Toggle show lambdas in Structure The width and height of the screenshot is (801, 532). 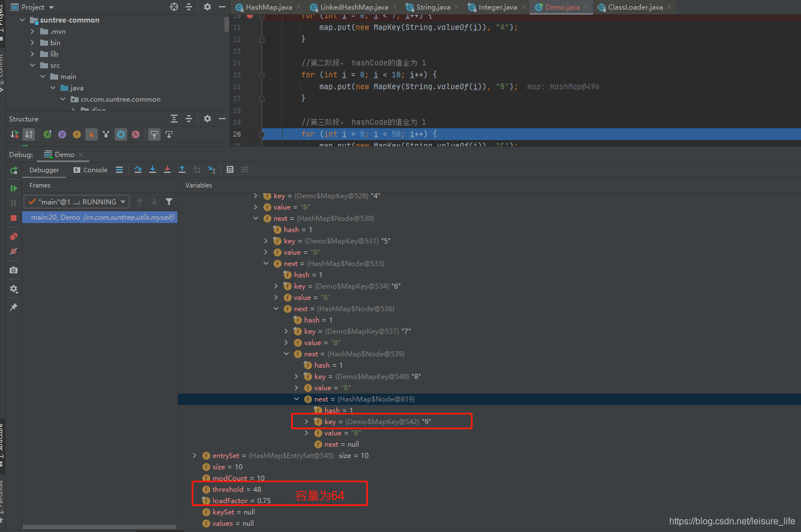136,134
